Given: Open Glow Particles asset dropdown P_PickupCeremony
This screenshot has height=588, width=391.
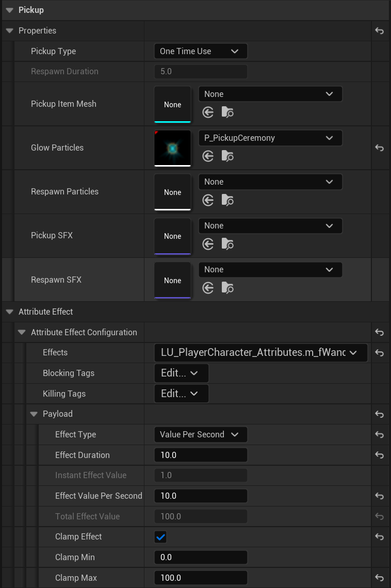Looking at the screenshot, I should 270,138.
